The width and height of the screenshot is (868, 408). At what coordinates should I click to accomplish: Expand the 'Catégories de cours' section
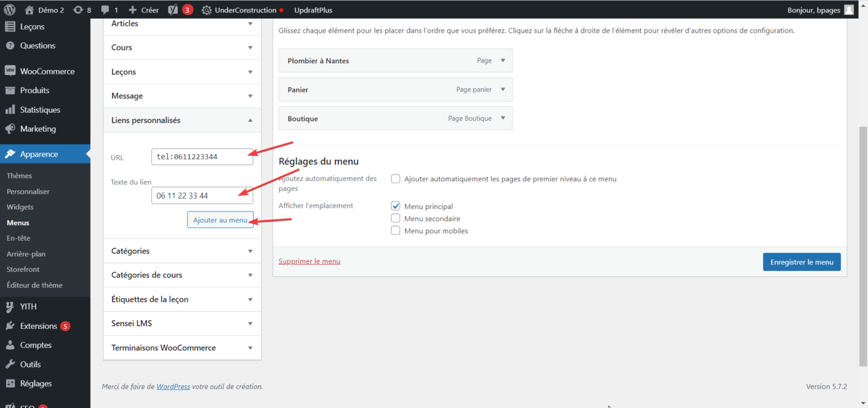tap(250, 275)
